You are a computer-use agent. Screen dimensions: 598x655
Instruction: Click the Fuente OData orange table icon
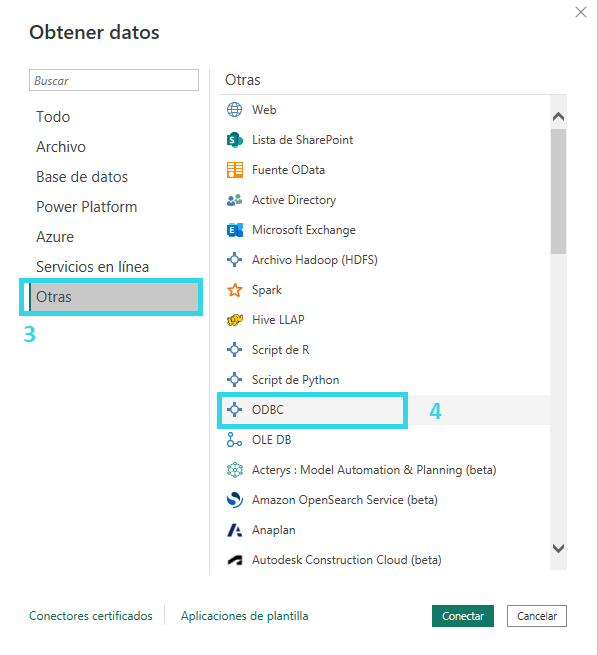tap(234, 170)
